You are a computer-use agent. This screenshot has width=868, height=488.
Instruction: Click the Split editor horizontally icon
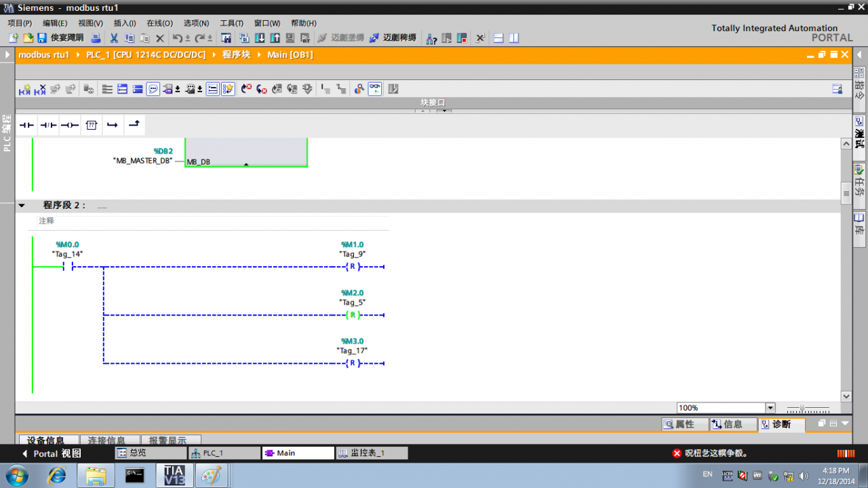pyautogui.click(x=498, y=39)
